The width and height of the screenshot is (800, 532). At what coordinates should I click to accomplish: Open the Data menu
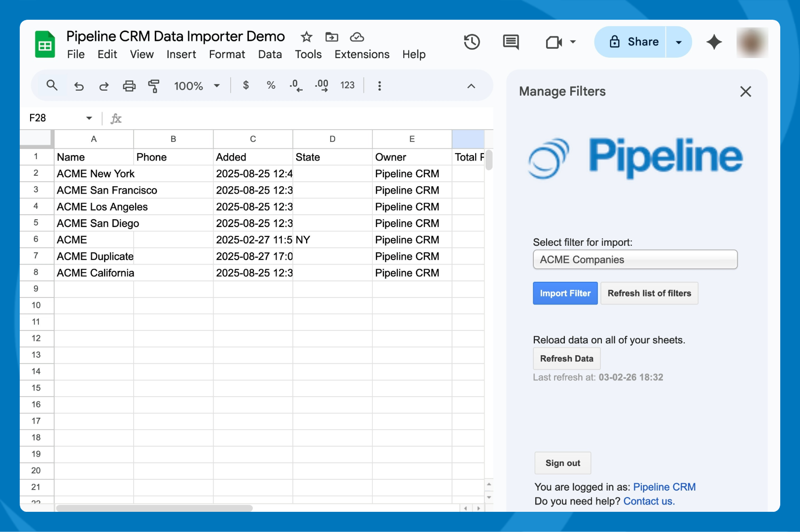pyautogui.click(x=270, y=54)
